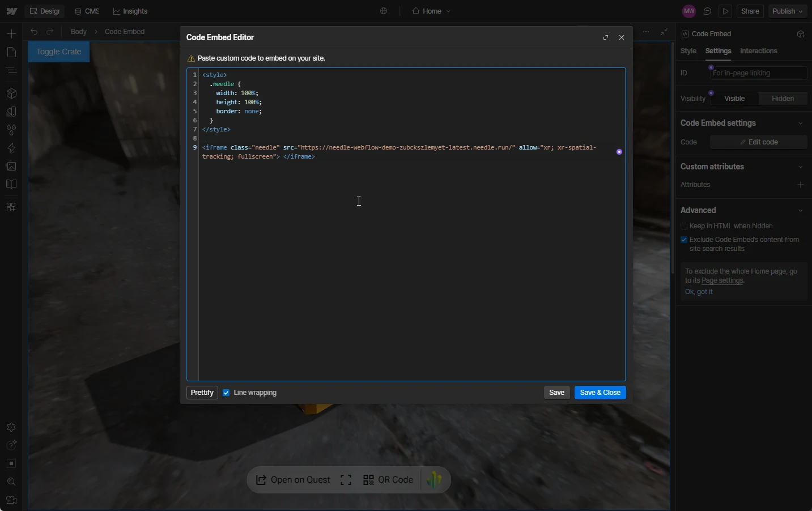Screen dimensions: 812x511
Task: Switch to the CMS tab
Action: [87, 11]
